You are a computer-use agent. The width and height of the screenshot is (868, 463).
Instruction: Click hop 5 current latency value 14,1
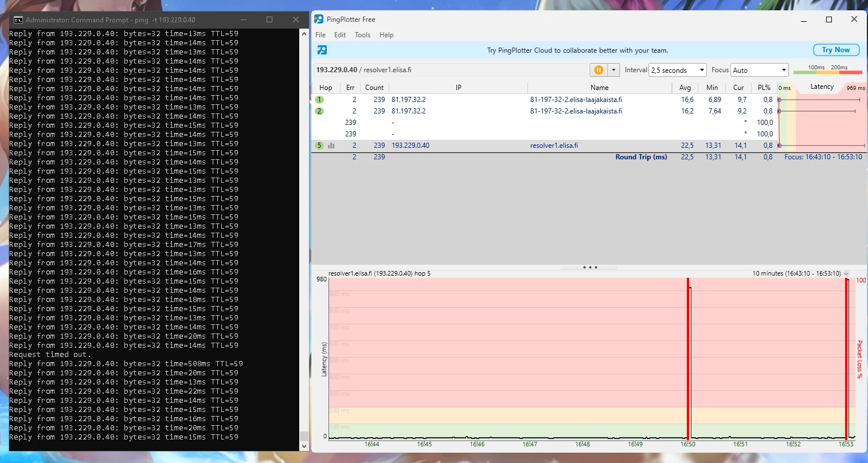click(x=741, y=146)
